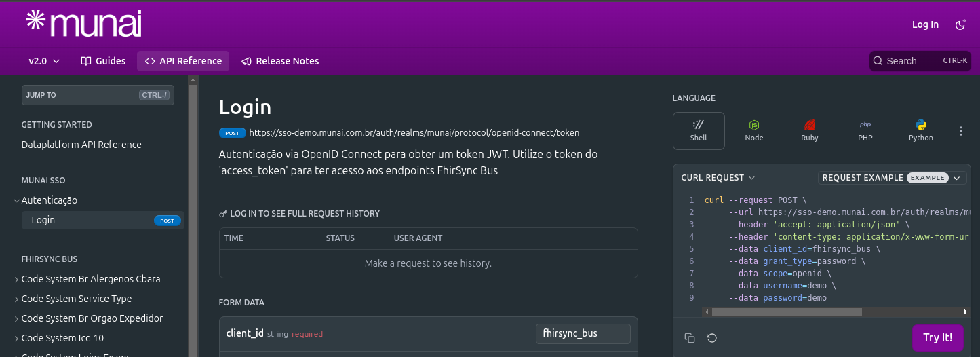Open the v2.0 version dropdown
The height and width of the screenshot is (357, 980).
tap(44, 61)
